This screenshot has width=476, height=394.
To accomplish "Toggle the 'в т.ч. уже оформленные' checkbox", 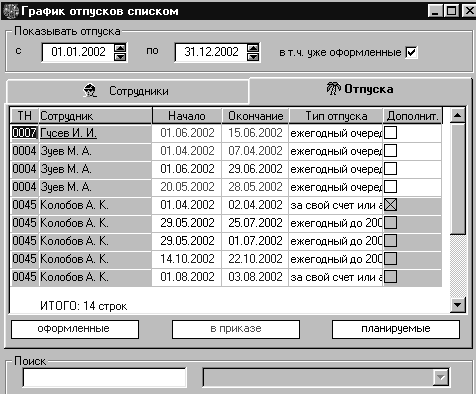I will [x=411, y=52].
